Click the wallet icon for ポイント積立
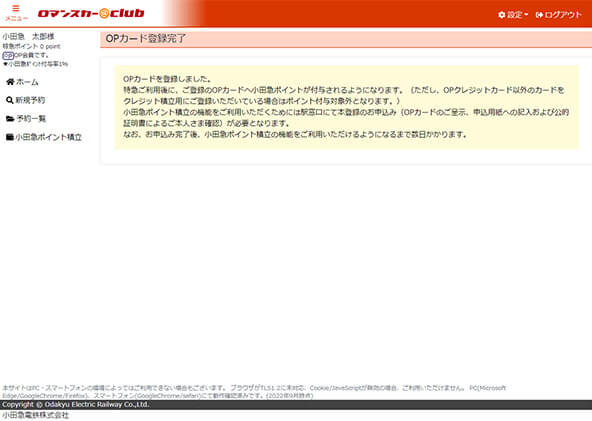 (10, 137)
